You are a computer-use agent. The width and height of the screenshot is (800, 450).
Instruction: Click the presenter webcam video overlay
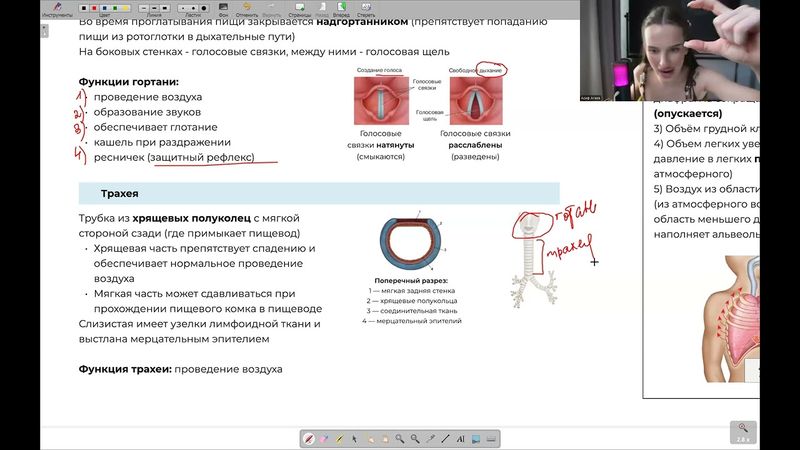click(x=669, y=50)
